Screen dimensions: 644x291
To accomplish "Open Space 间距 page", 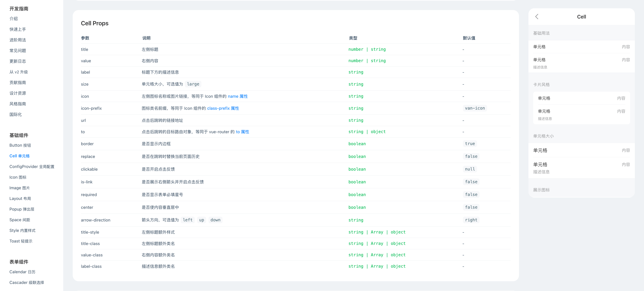I will 19,220.
